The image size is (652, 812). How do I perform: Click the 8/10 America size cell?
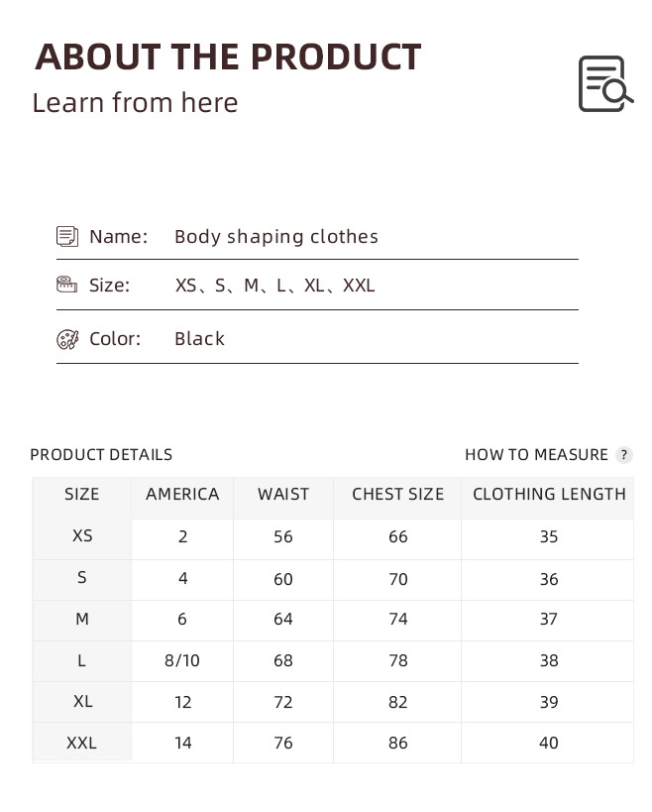click(x=182, y=660)
